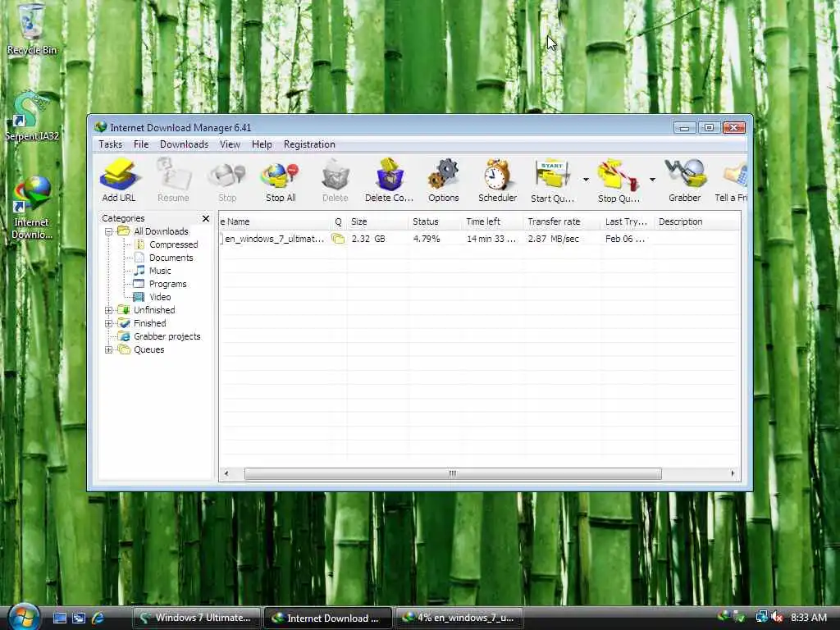This screenshot has width=840, height=630.
Task: Click the Tell a Friend icon
Action: 731,180
